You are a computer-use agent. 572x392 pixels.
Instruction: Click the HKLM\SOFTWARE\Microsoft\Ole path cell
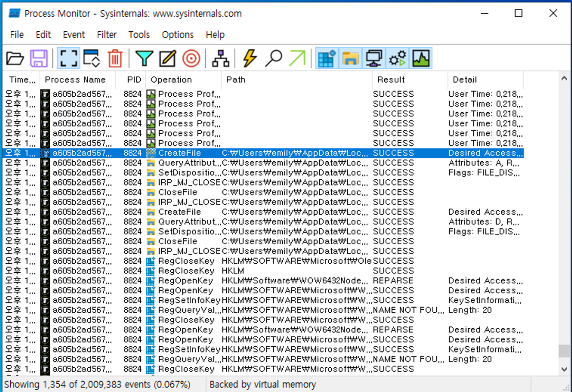click(297, 261)
